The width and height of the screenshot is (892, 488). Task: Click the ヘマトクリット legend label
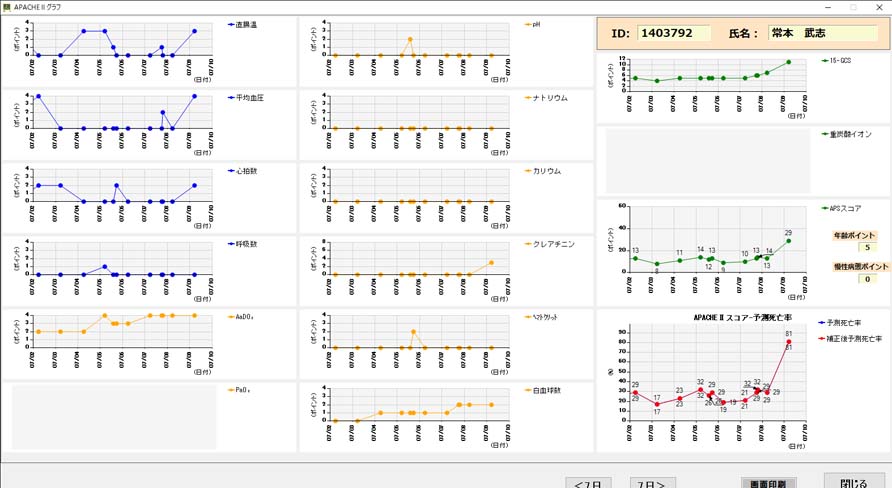pos(545,317)
